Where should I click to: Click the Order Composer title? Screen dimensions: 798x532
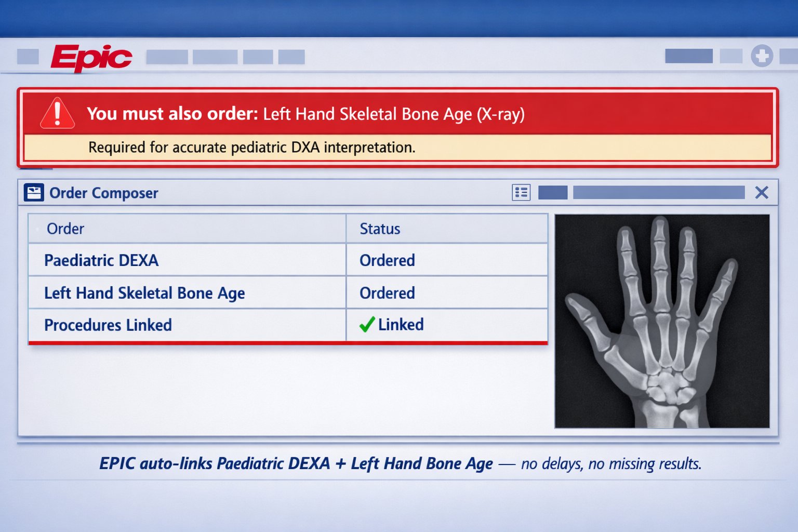click(x=104, y=193)
